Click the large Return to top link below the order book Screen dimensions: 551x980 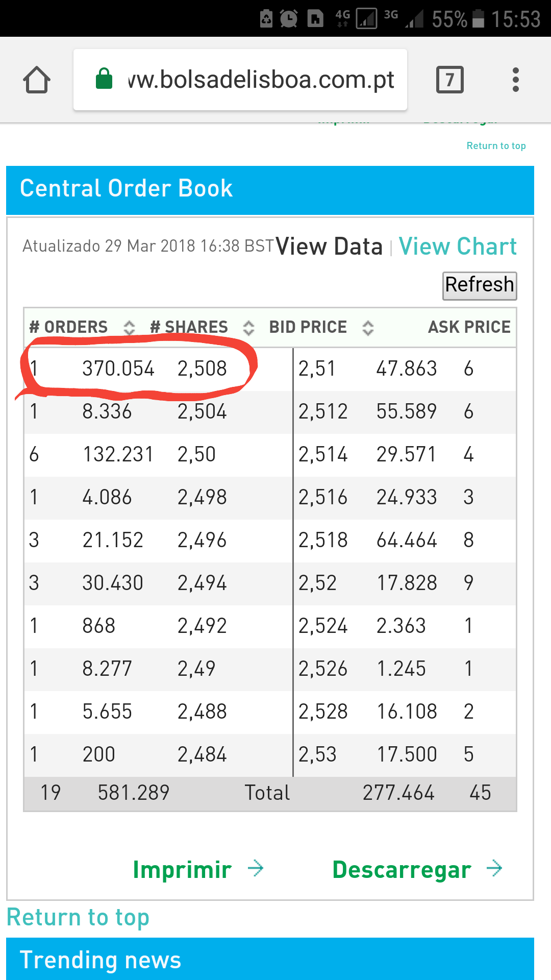pyautogui.click(x=78, y=917)
